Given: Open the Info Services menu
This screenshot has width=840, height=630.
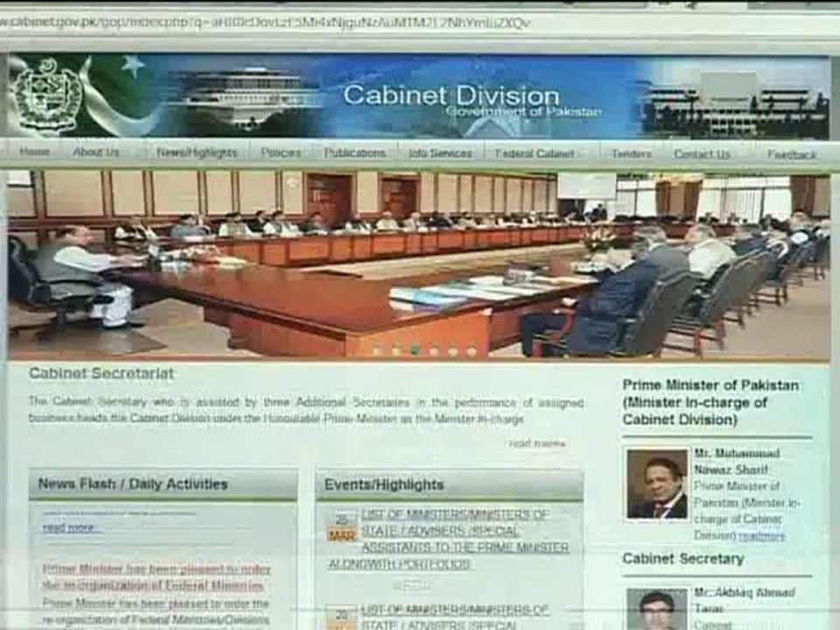Looking at the screenshot, I should click(x=440, y=153).
